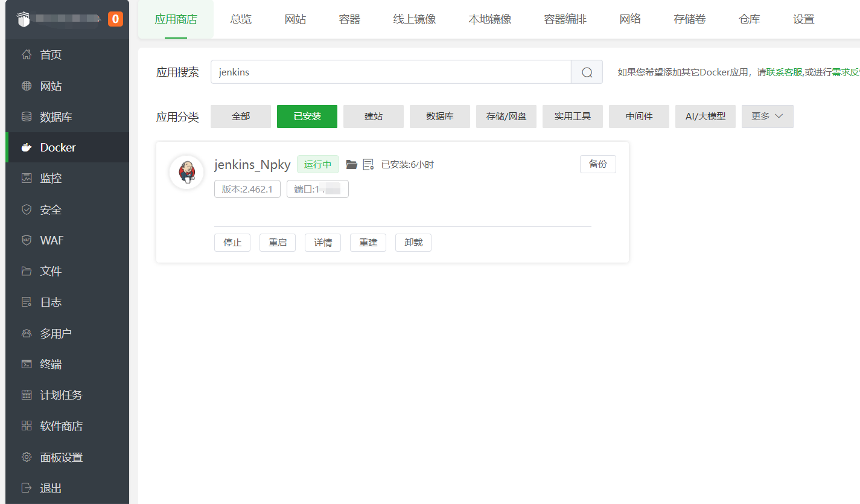Click the folder icon beside 文件 in sidebar

pos(26,271)
